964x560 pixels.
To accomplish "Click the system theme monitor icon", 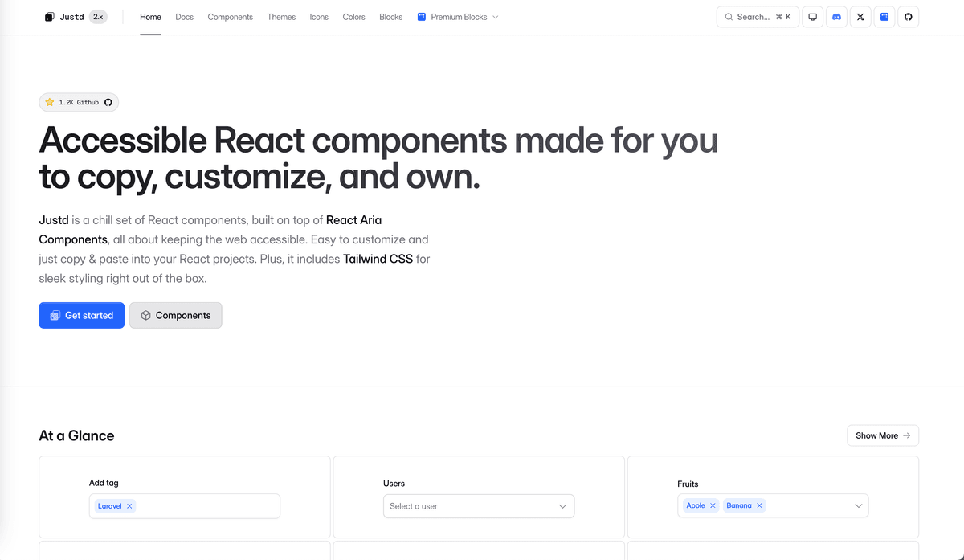I will coord(812,17).
